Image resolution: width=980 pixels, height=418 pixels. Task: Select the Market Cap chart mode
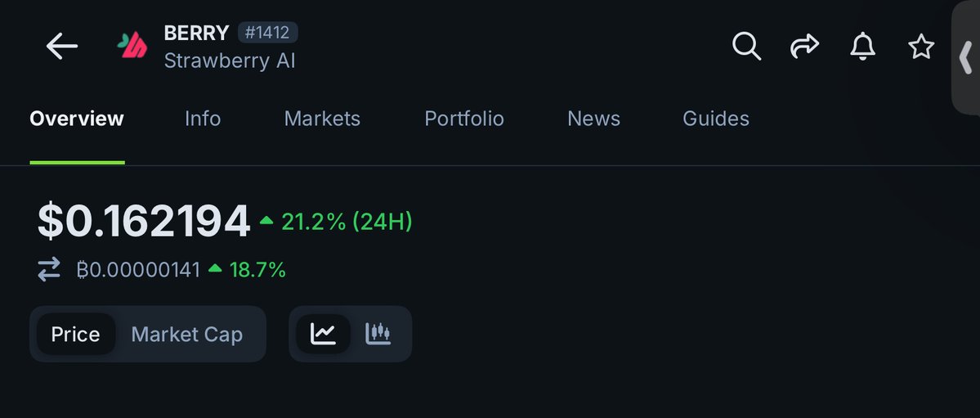click(187, 334)
